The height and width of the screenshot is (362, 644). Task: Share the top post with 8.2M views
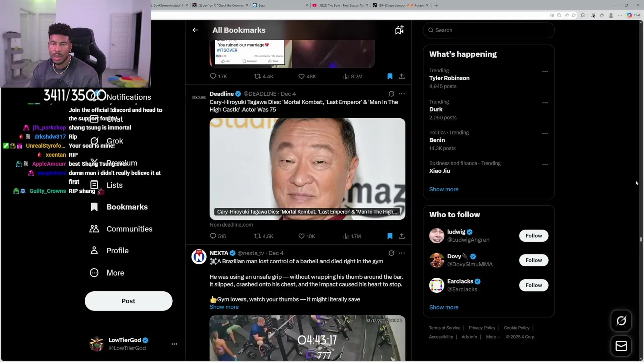(x=401, y=76)
